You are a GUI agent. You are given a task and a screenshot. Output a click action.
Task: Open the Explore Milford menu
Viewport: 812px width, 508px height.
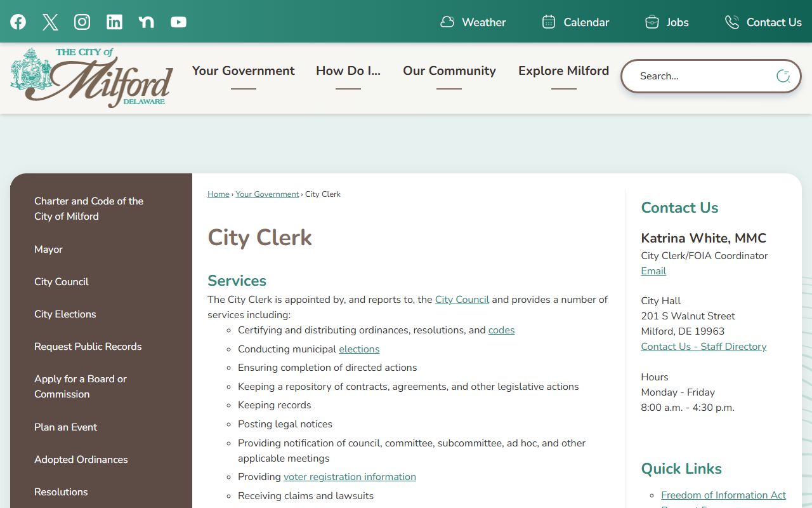coord(563,70)
